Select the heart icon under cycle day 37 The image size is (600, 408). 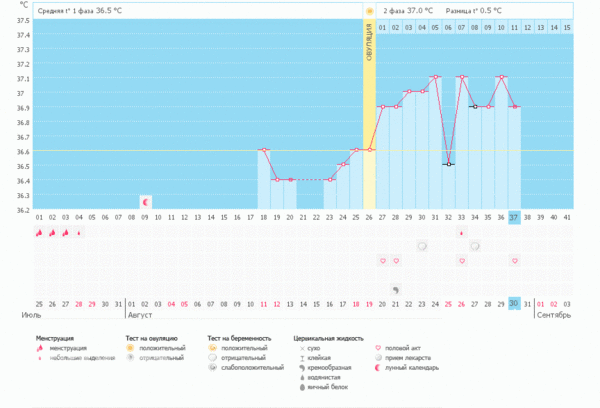tap(515, 260)
